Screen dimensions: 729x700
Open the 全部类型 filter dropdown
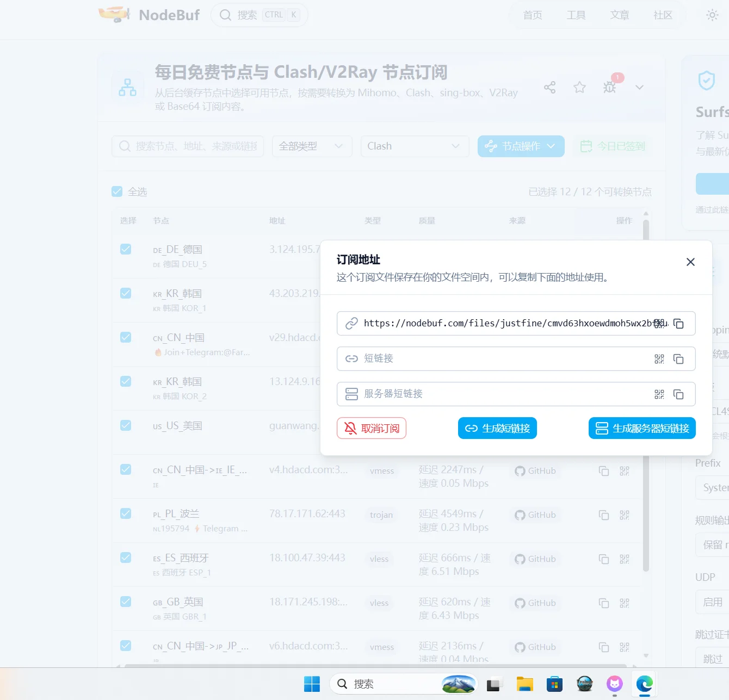click(312, 146)
